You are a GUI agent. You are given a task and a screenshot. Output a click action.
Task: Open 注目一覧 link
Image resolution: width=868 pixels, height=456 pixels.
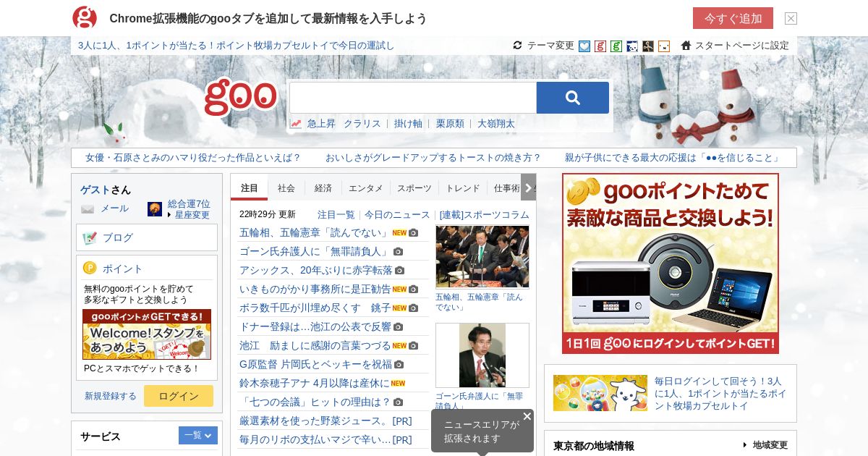(336, 215)
